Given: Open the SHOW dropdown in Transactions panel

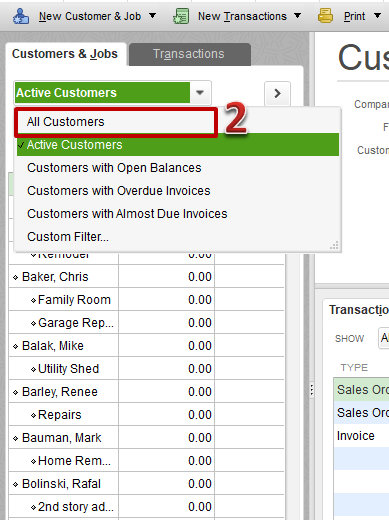Looking at the screenshot, I should point(384,338).
